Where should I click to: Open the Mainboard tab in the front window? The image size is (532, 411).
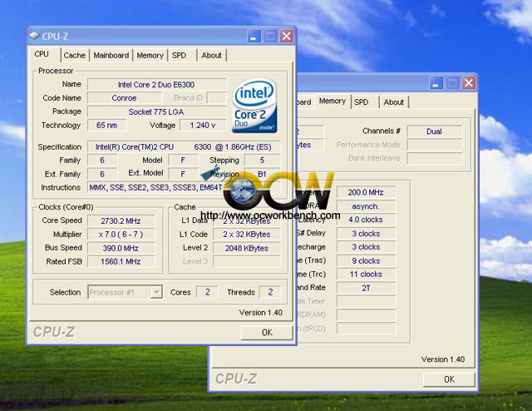pyautogui.click(x=111, y=56)
